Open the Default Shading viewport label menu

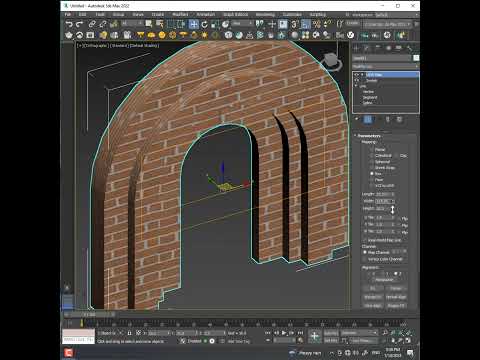click(144, 45)
